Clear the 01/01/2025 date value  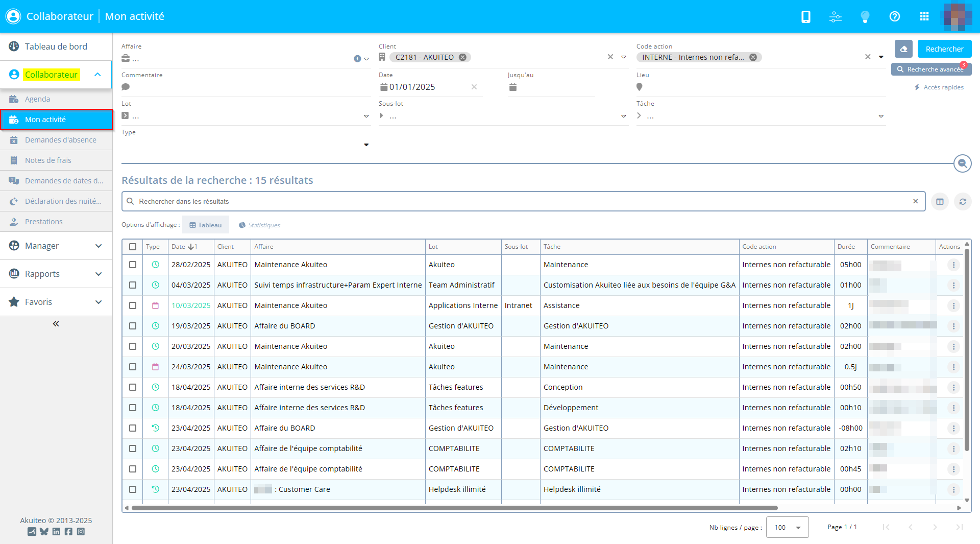tap(474, 87)
